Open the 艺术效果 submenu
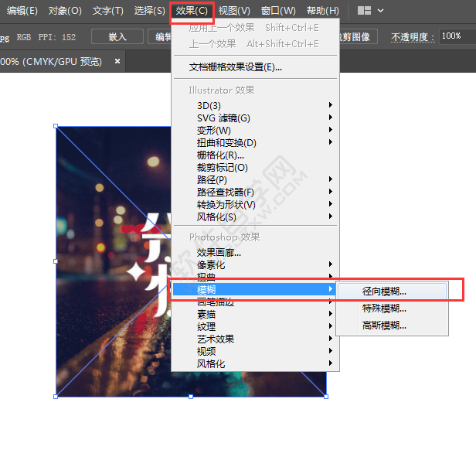Viewport: 476px width, 450px height. [255, 339]
